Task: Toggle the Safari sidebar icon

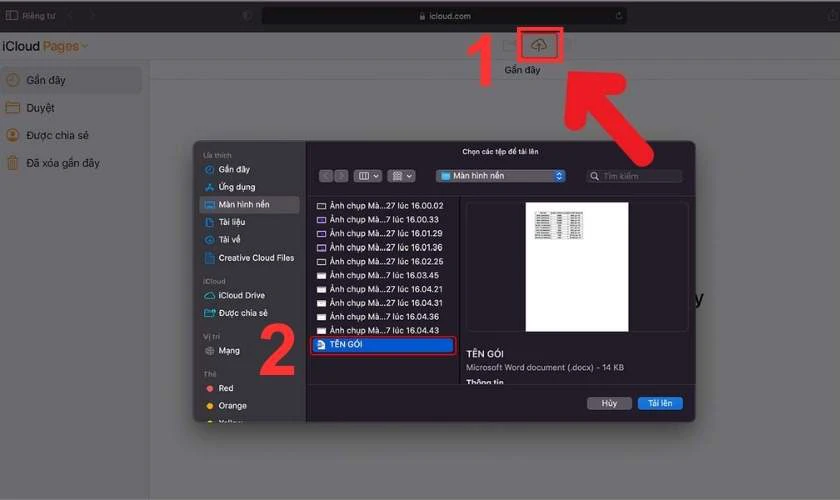Action: [x=12, y=16]
